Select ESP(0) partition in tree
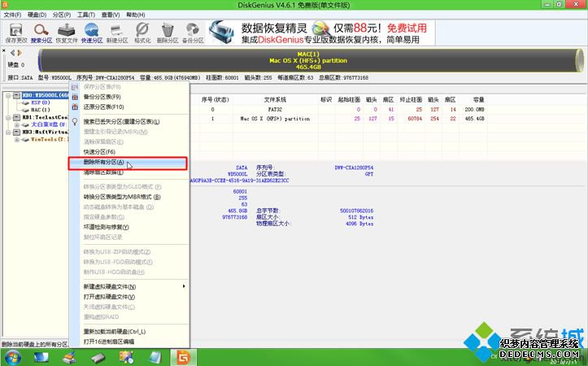588x366 pixels. click(x=41, y=102)
